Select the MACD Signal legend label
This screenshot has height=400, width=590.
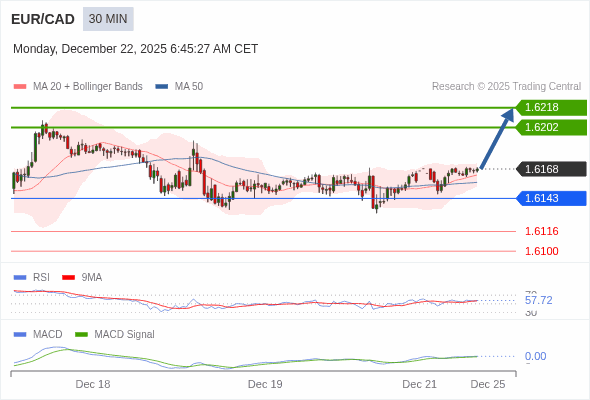(125, 335)
